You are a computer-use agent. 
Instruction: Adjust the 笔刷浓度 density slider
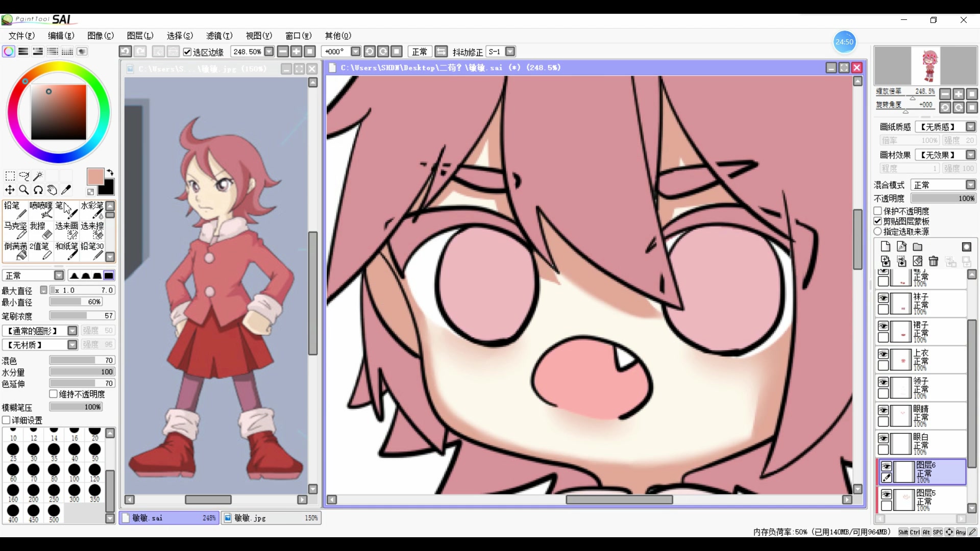click(x=82, y=316)
